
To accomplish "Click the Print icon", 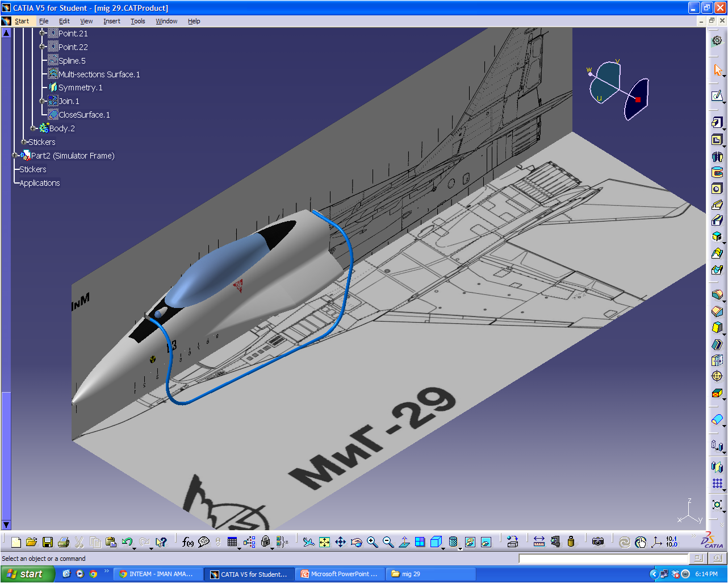I will point(64,542).
